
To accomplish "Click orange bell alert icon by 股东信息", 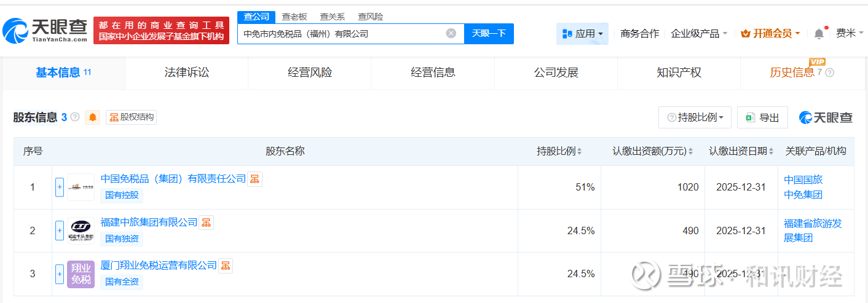I will click(93, 117).
